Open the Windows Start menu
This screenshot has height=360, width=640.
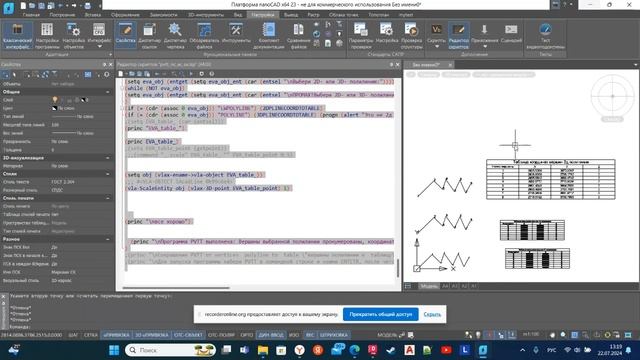pos(114,350)
